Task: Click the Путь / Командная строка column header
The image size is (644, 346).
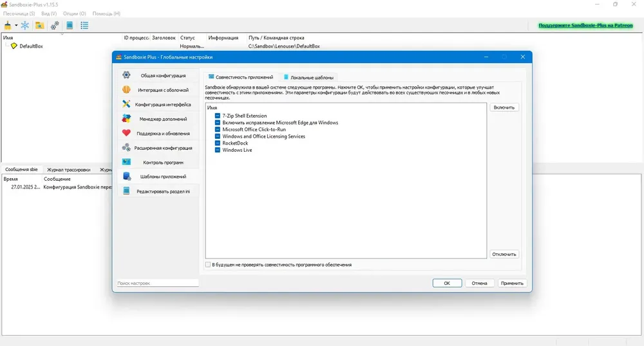Action: pos(276,38)
